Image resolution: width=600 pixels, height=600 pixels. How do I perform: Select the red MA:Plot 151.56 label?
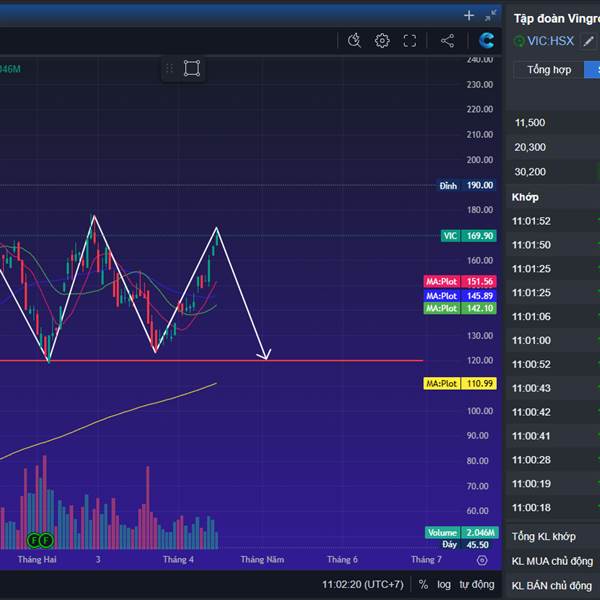460,282
